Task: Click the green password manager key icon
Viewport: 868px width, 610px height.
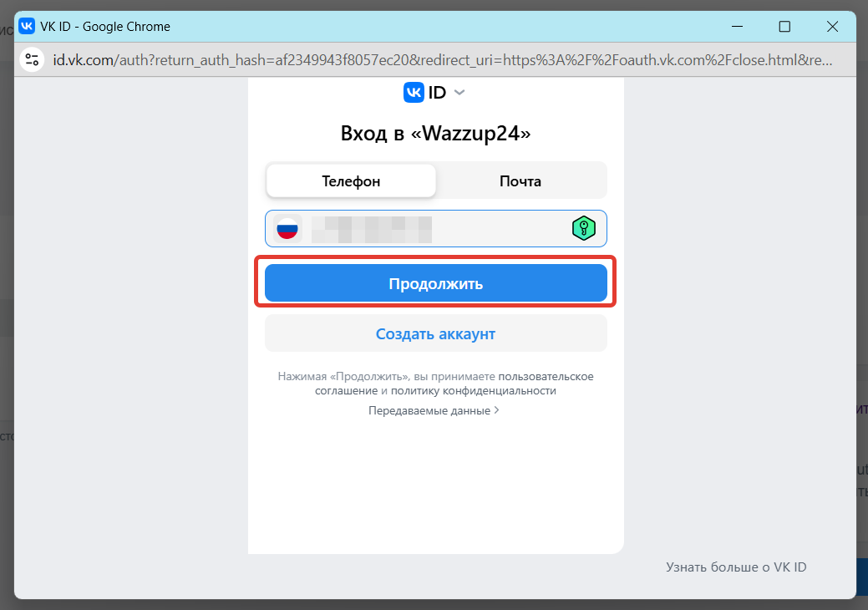Action: pyautogui.click(x=583, y=228)
